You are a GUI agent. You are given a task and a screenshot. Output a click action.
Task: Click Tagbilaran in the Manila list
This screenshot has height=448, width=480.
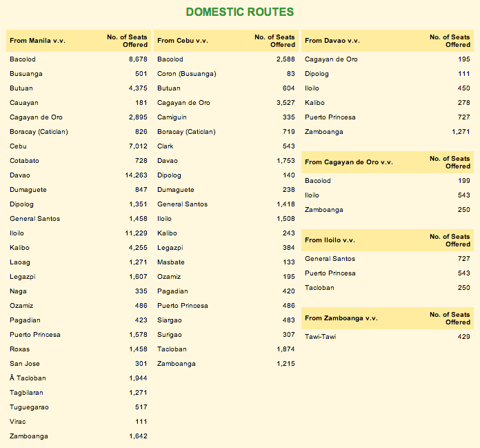tap(26, 393)
